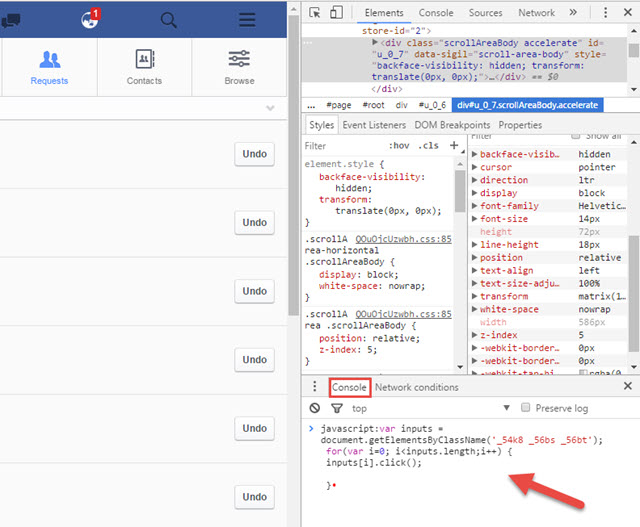Image resolution: width=640 pixels, height=527 pixels.
Task: Select the Requests tab
Action: click(49, 67)
